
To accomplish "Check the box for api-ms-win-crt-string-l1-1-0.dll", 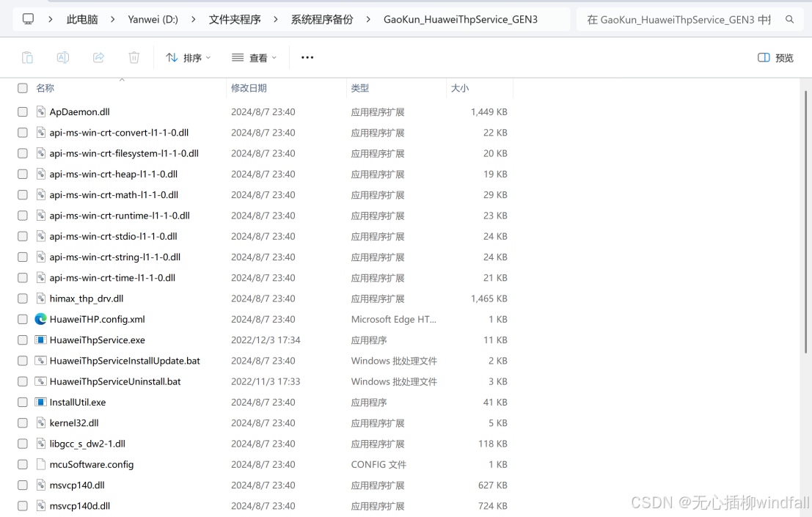I will tap(22, 257).
